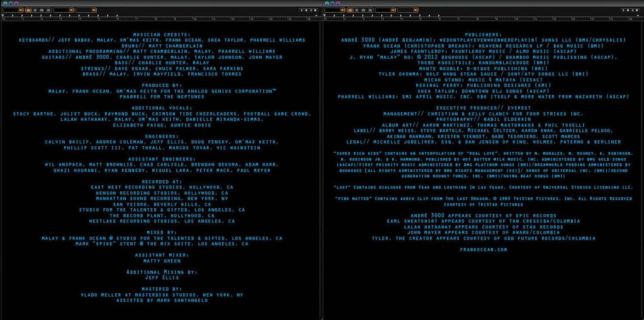Screen dimensions: 644x320
Task: Click tab stop at ruler mark 1, left window
Action: (x=22, y=15)
